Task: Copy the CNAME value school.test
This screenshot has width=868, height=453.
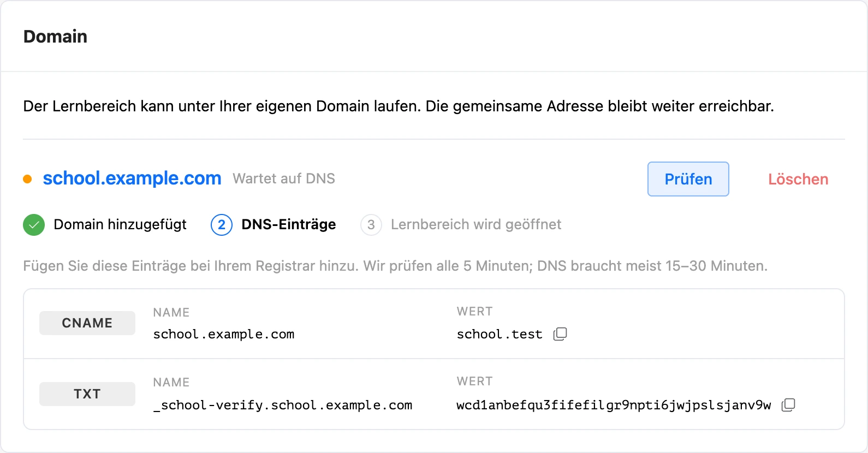Action: tap(560, 334)
